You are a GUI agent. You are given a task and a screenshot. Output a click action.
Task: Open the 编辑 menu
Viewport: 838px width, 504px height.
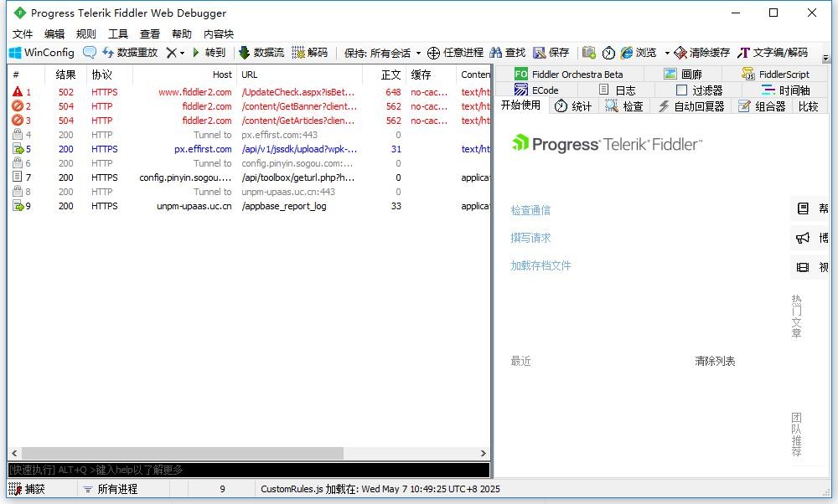(54, 34)
